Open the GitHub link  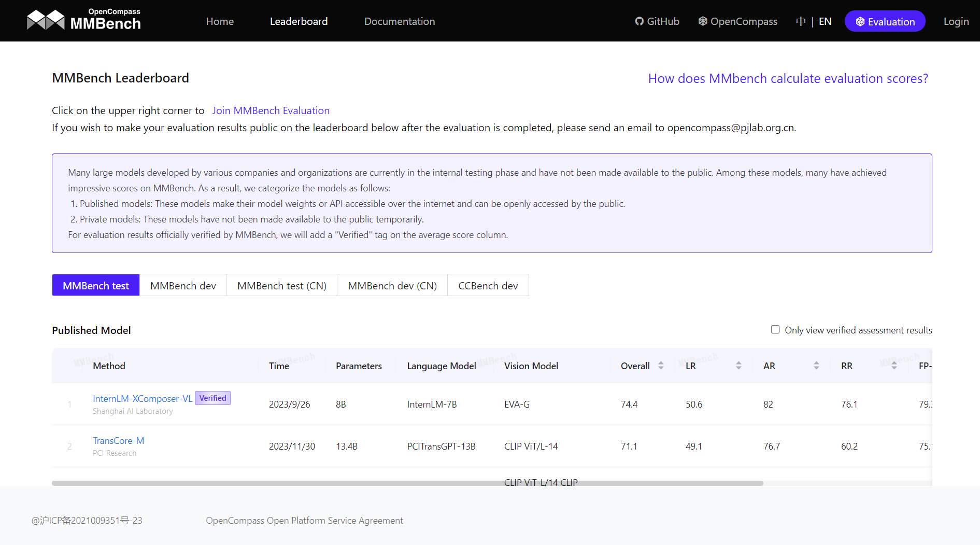(x=657, y=21)
